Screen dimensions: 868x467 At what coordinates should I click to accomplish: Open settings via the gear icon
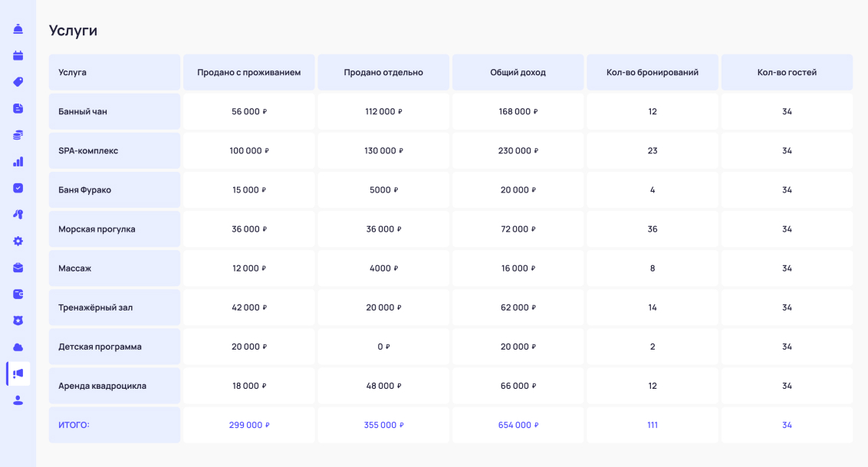click(18, 241)
